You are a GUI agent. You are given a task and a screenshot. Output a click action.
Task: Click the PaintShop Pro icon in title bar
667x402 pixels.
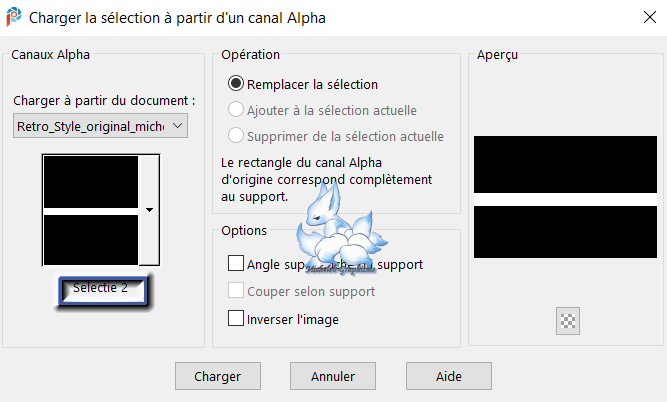[x=15, y=18]
